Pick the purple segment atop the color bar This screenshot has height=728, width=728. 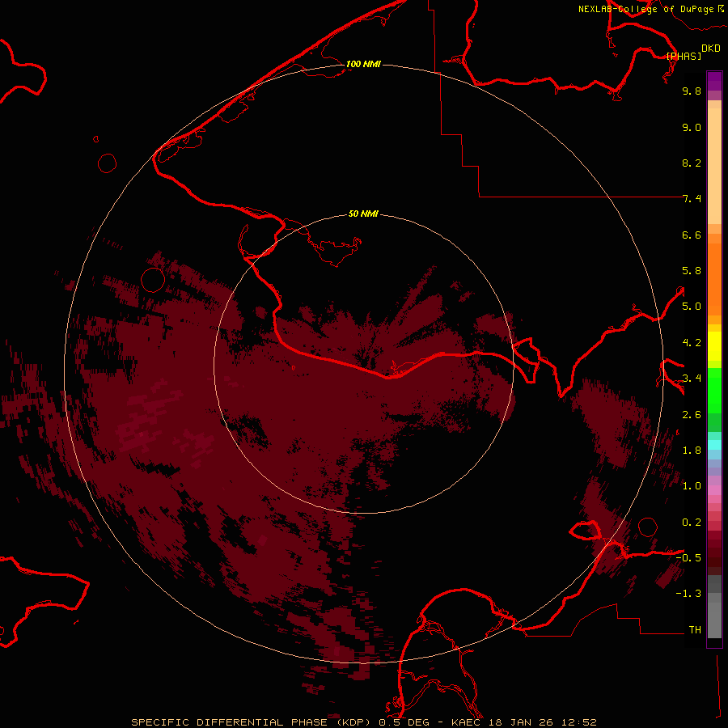(714, 81)
